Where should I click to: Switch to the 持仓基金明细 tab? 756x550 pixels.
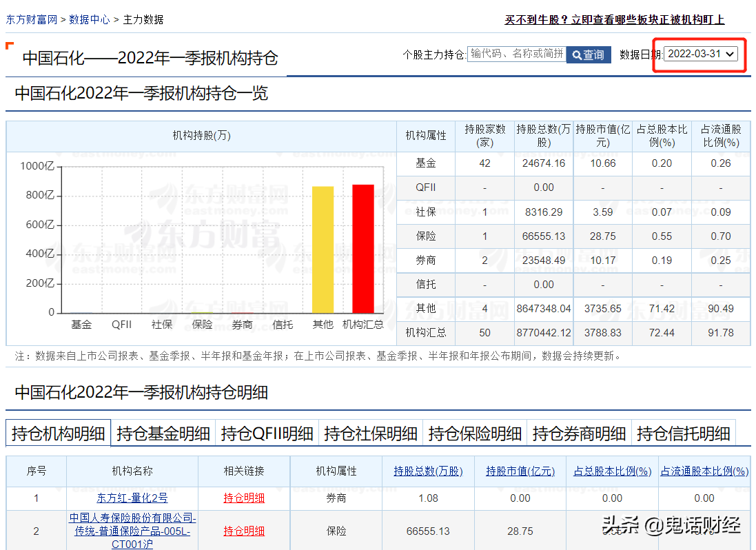tap(163, 434)
